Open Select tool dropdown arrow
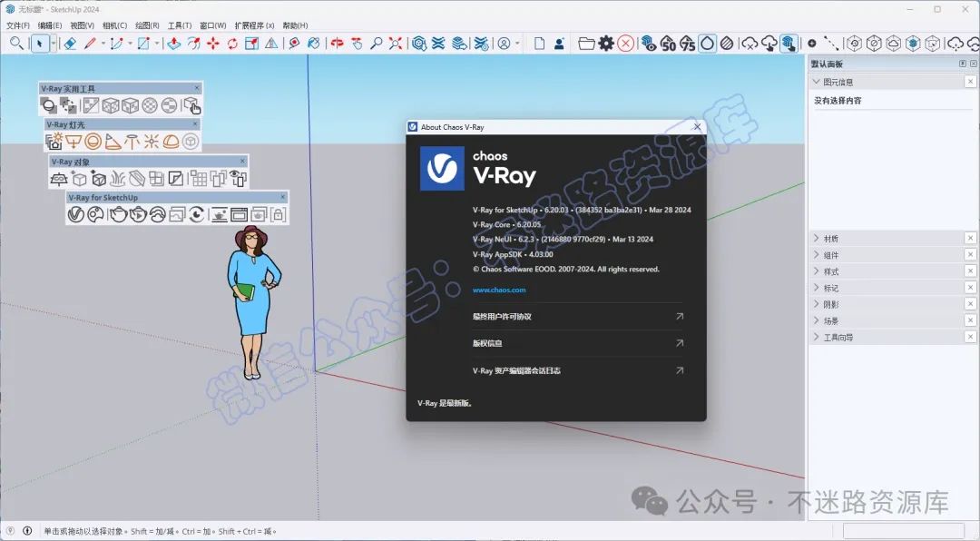This screenshot has height=541, width=980. pyautogui.click(x=54, y=44)
